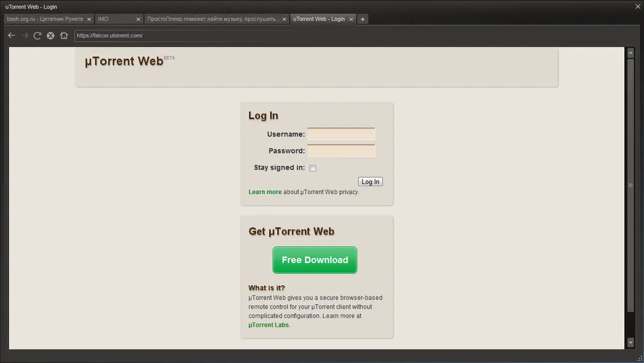The height and width of the screenshot is (363, 644).
Task: Close the IMO tab
Action: click(x=138, y=19)
